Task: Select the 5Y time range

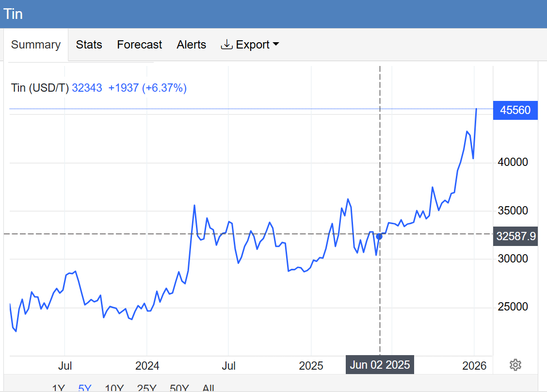Action: (85, 388)
